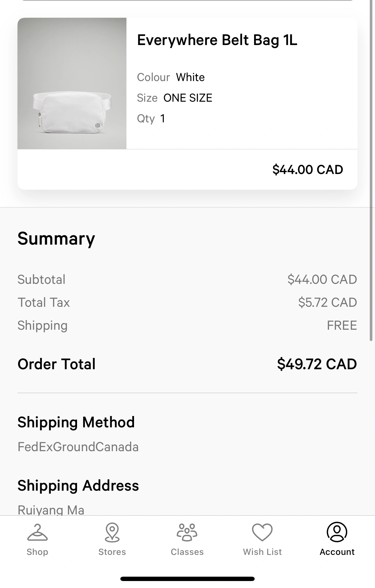Screen dimensions: 375x588
Task: Click the vertical scrollbar on right edge
Action: click(371, 171)
